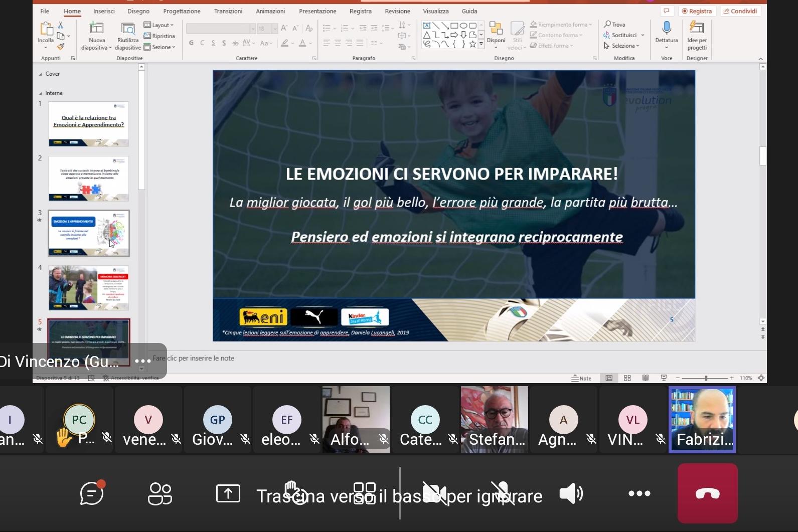Toggle the raise hand control
Viewport: 798px width, 532px height.
pos(297,493)
